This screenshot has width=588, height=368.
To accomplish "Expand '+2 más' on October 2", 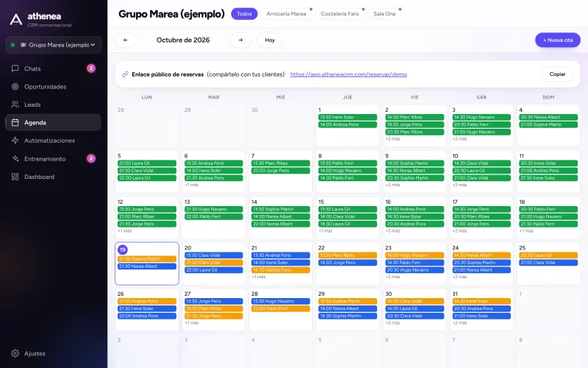I will pyautogui.click(x=392, y=139).
